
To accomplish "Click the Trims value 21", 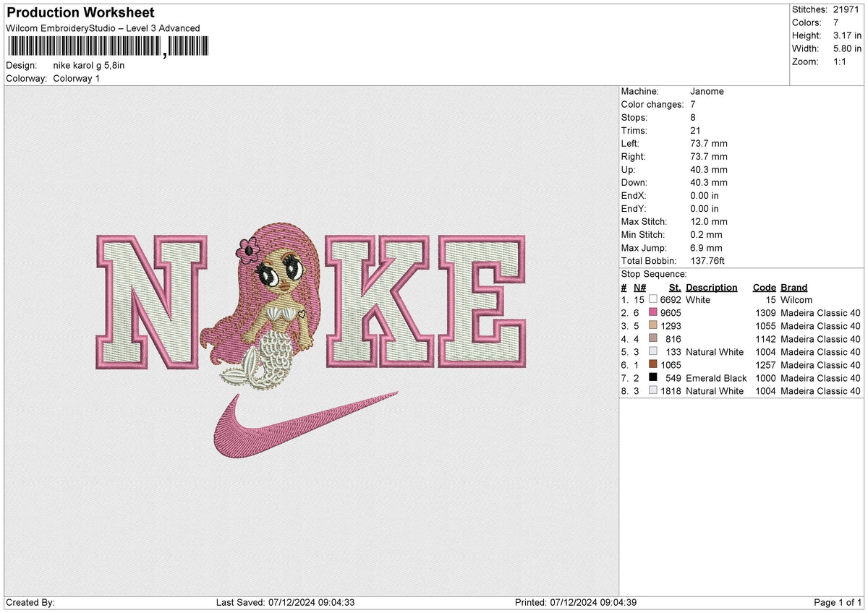I will click(695, 130).
